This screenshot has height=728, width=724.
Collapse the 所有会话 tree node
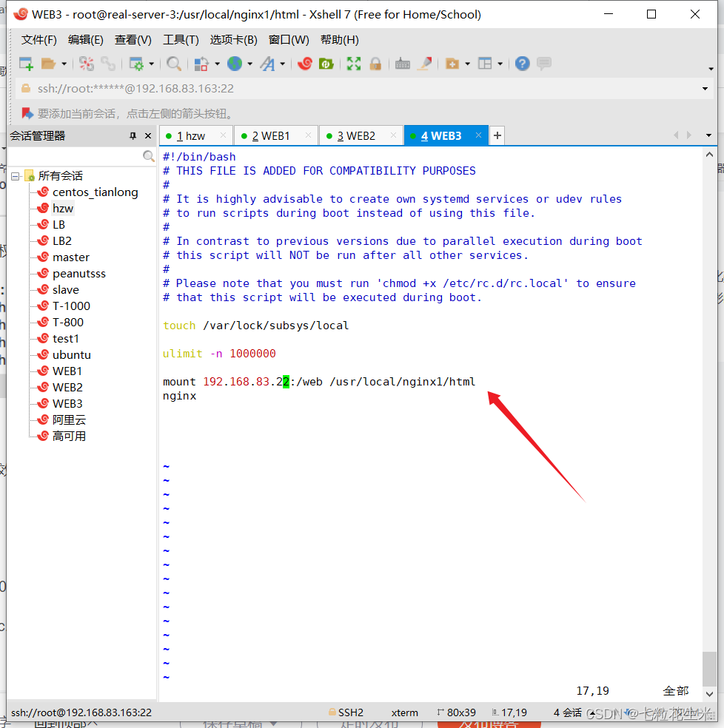[16, 176]
